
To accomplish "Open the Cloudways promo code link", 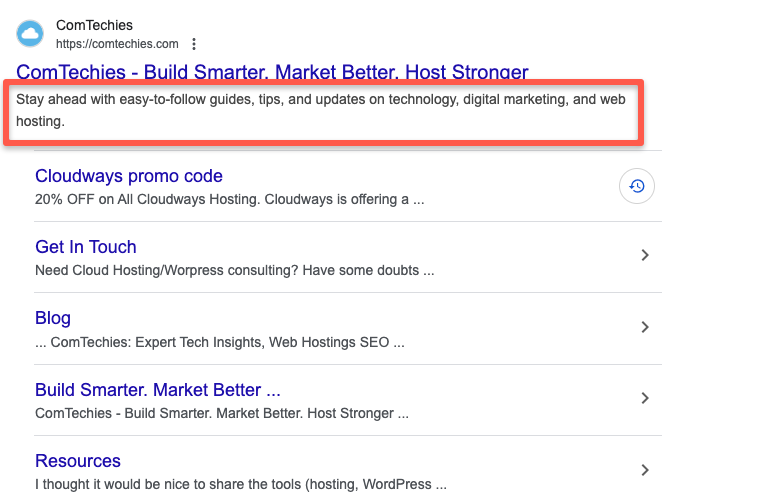I will point(129,176).
